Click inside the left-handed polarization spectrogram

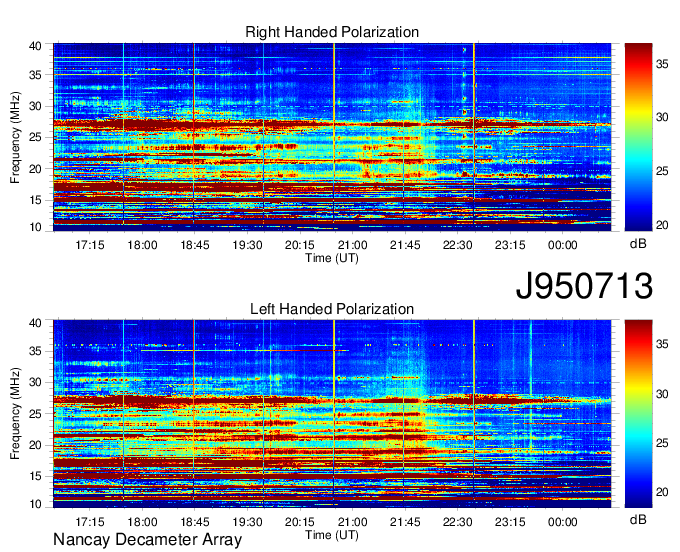tap(332, 414)
